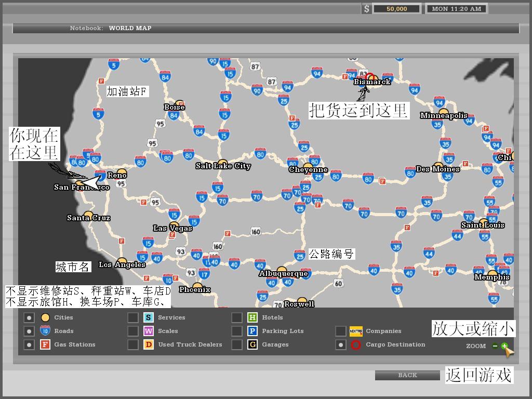The height and width of the screenshot is (399, 532).
Task: Enable the Services checkbox
Action: (133, 317)
